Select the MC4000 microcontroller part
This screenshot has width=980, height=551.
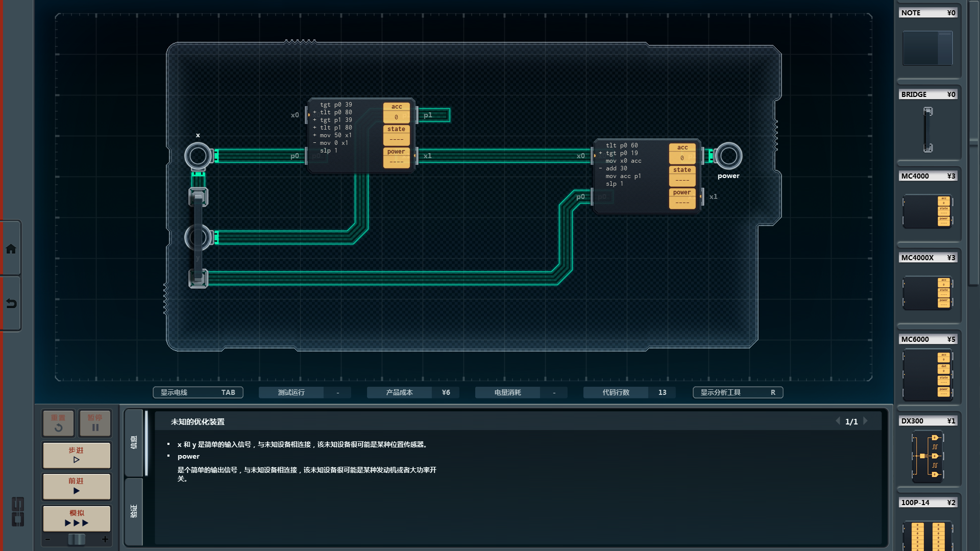pos(927,211)
